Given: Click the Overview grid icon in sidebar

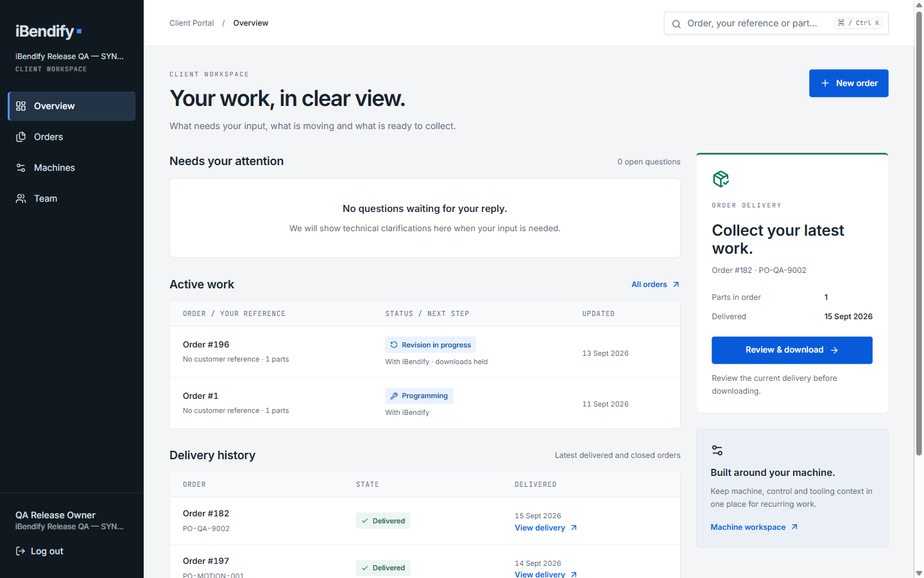Looking at the screenshot, I should click(x=21, y=106).
